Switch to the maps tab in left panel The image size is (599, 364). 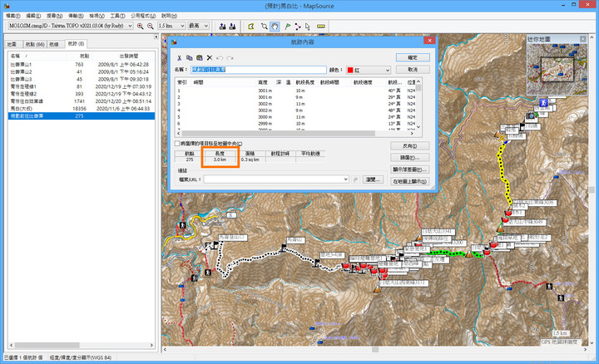12,44
